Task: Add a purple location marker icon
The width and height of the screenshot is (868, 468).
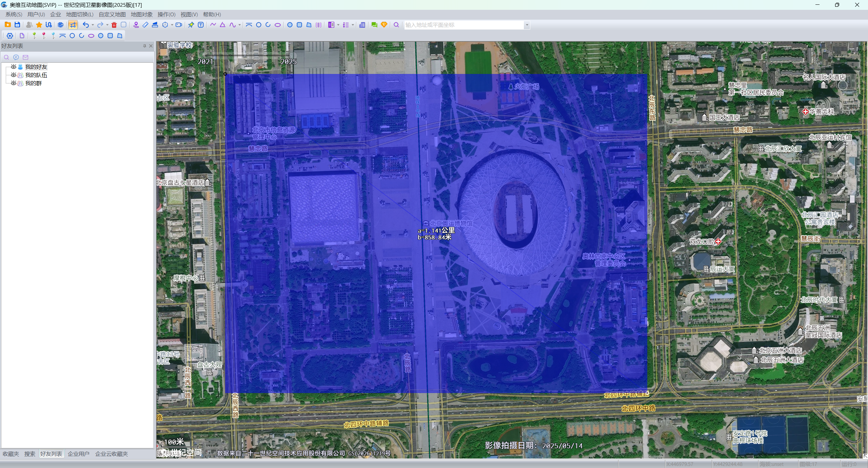Action: pos(136,25)
